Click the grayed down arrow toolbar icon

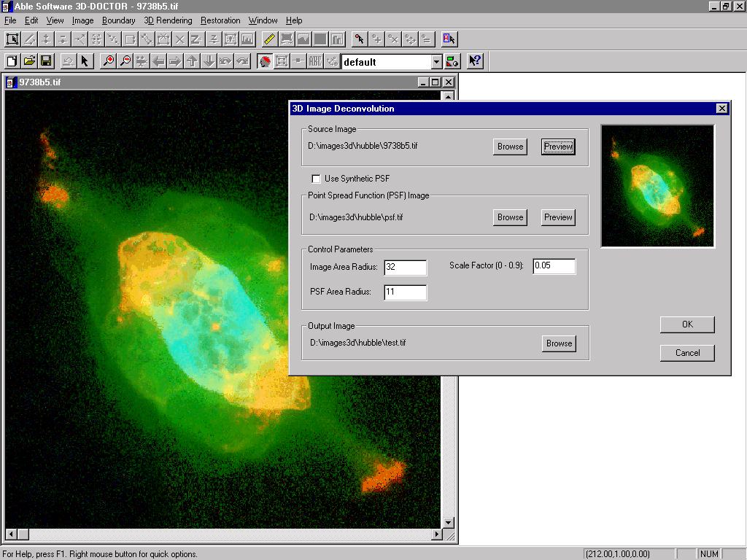[x=209, y=61]
